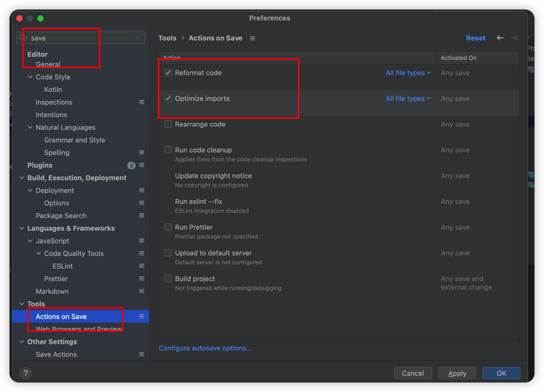The width and height of the screenshot is (544, 392).
Task: Click 'Default server is not configured' hint
Action: [x=218, y=262]
